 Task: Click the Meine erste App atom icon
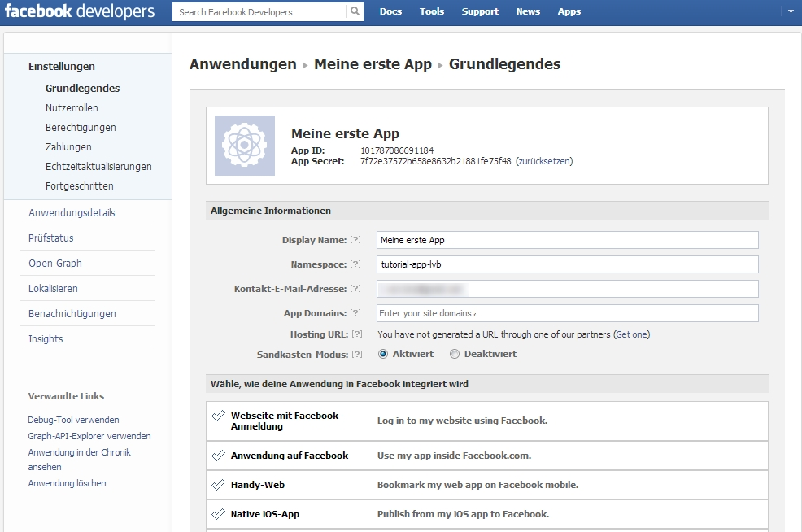(245, 146)
